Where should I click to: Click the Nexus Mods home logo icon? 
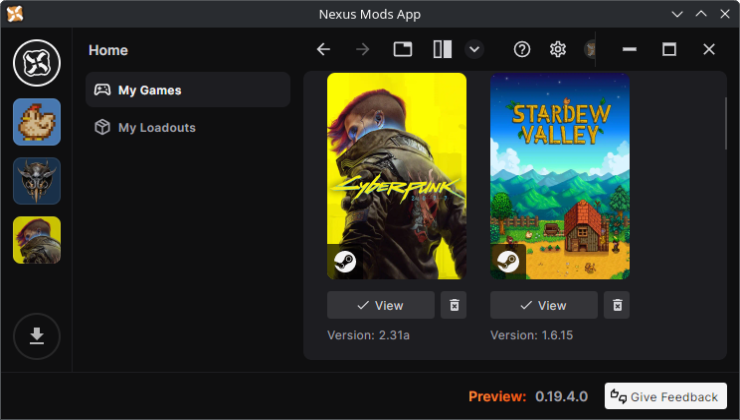point(36,63)
